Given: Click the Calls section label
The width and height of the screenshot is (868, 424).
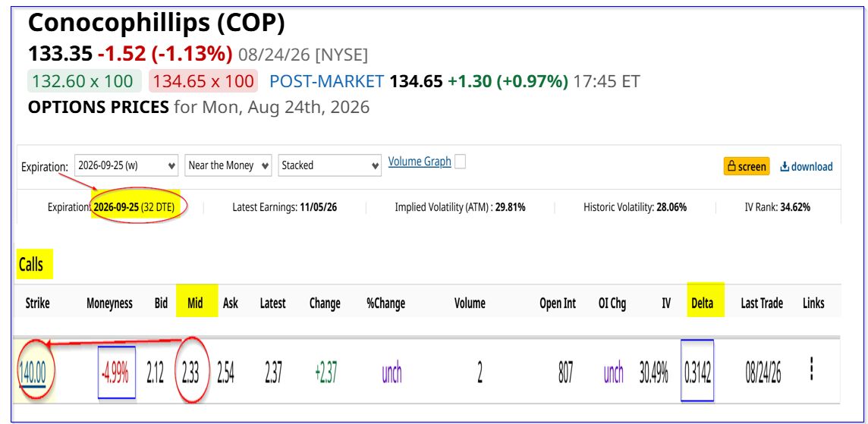Looking at the screenshot, I should coord(30,265).
